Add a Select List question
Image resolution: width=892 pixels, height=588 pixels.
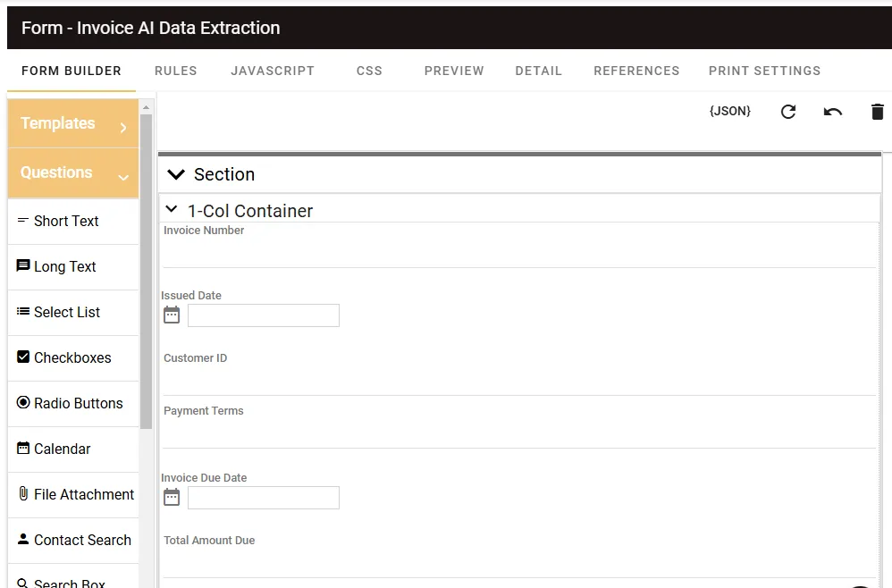coord(74,312)
